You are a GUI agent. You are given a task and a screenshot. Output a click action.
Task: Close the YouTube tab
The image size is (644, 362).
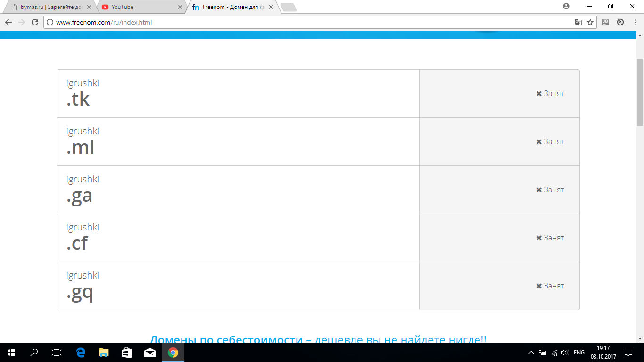click(180, 7)
